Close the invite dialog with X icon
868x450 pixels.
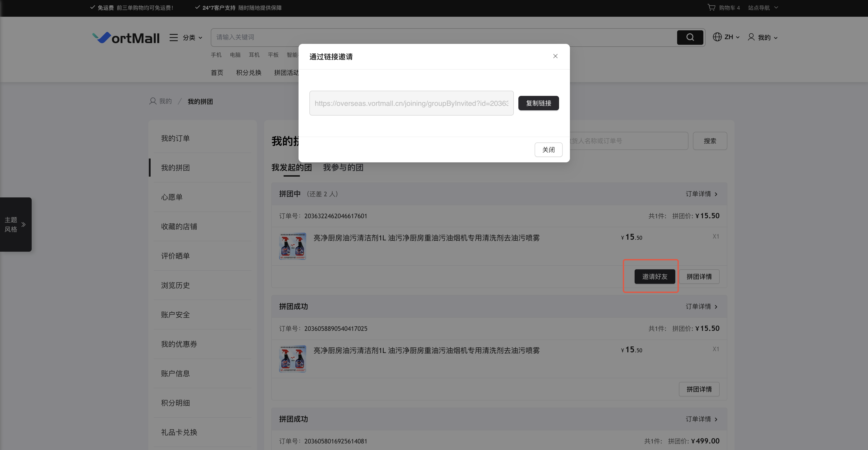555,56
